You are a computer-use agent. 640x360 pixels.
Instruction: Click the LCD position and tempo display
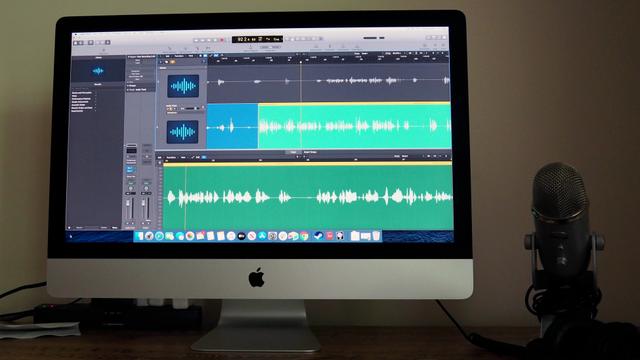(258, 39)
